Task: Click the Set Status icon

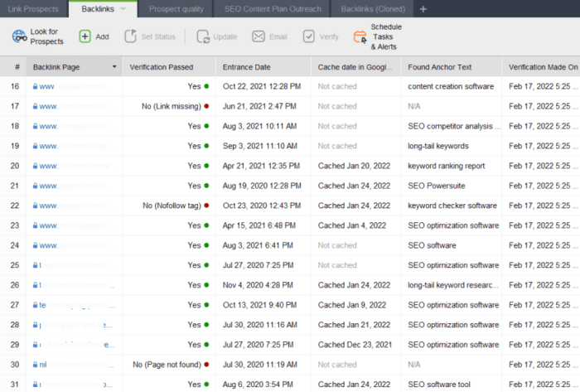Action: 130,36
